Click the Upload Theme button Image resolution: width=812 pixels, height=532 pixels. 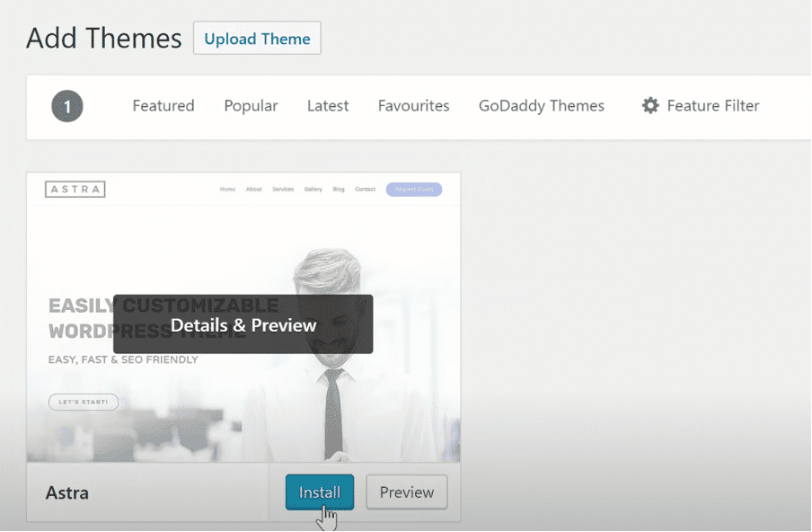click(257, 38)
